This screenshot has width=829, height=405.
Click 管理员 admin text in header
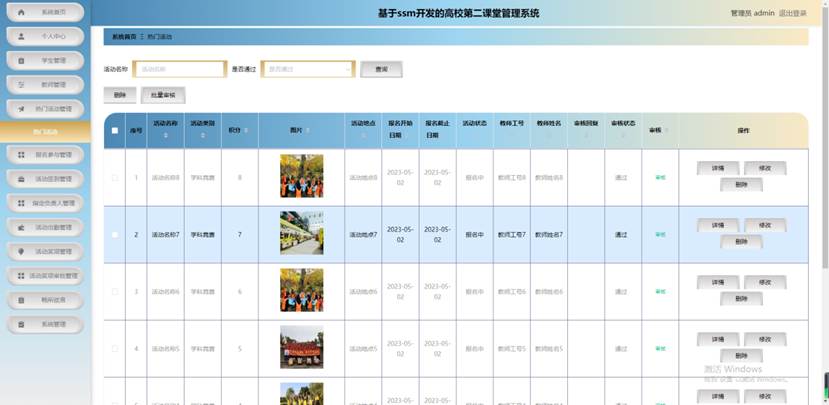coord(752,13)
